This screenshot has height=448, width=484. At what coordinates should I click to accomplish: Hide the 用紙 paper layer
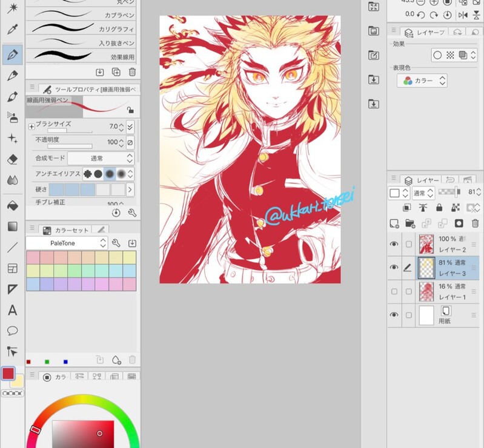pyautogui.click(x=394, y=315)
